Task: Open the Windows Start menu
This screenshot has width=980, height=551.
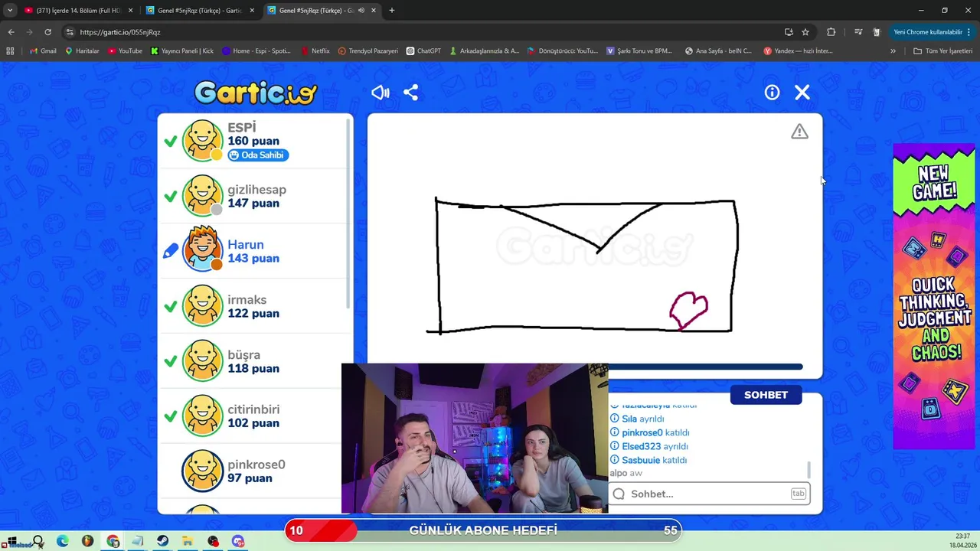Action: 12,542
